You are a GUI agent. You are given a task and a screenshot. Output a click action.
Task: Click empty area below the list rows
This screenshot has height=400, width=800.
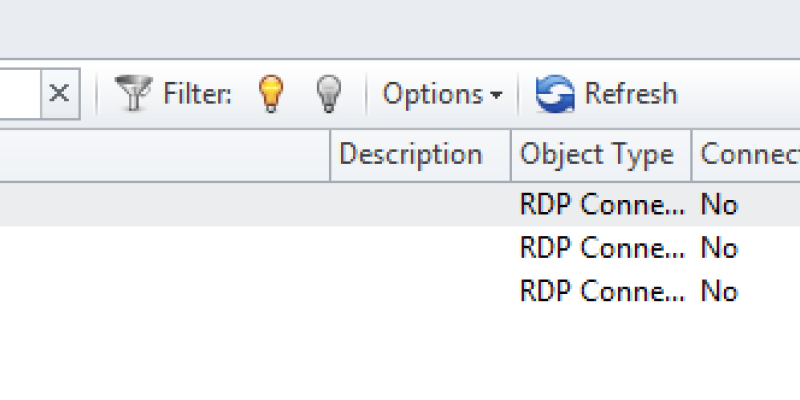pos(400,357)
